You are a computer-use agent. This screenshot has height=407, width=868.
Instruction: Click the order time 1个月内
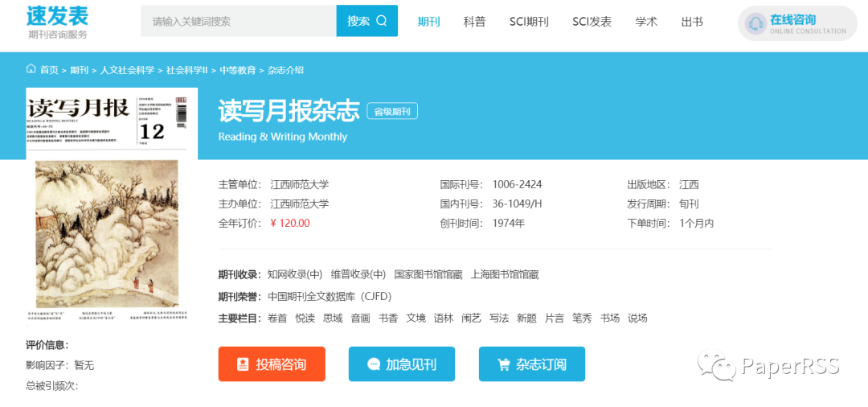[x=696, y=223]
